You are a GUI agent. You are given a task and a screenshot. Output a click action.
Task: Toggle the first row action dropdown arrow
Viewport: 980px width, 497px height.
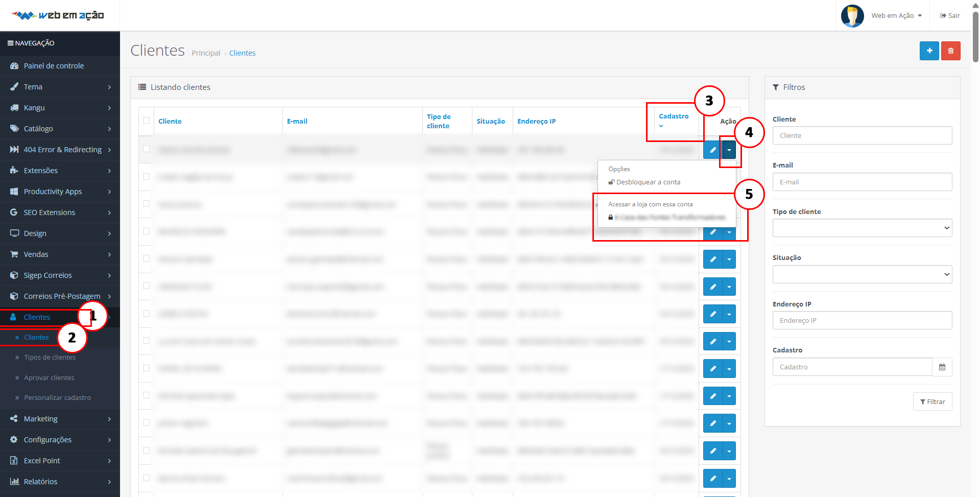click(x=729, y=150)
